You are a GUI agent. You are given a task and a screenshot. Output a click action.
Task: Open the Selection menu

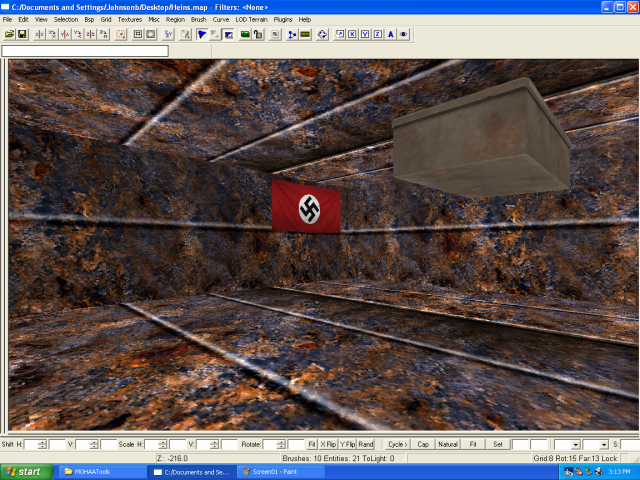tap(66, 19)
